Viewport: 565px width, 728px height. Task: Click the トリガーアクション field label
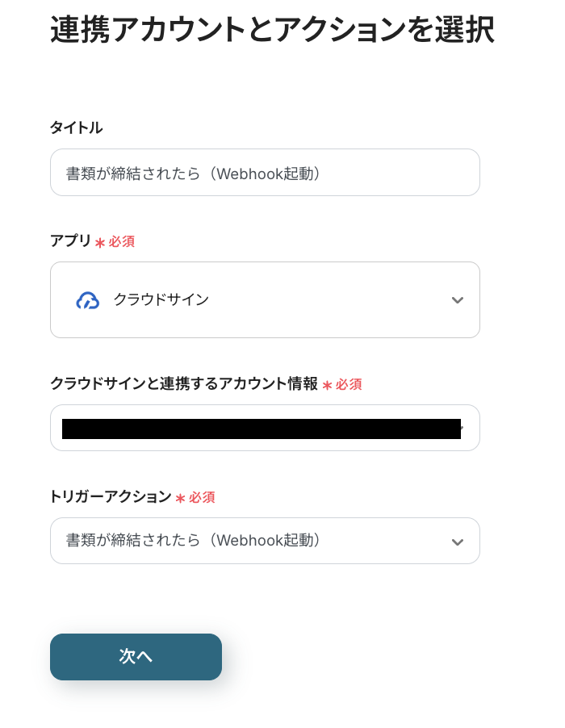[x=111, y=497]
